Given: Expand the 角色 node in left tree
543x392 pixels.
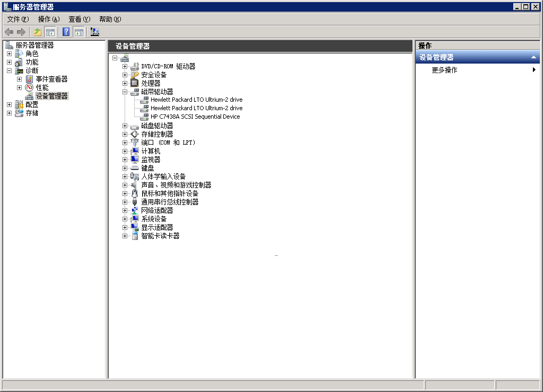Looking at the screenshot, I should tap(10, 54).
